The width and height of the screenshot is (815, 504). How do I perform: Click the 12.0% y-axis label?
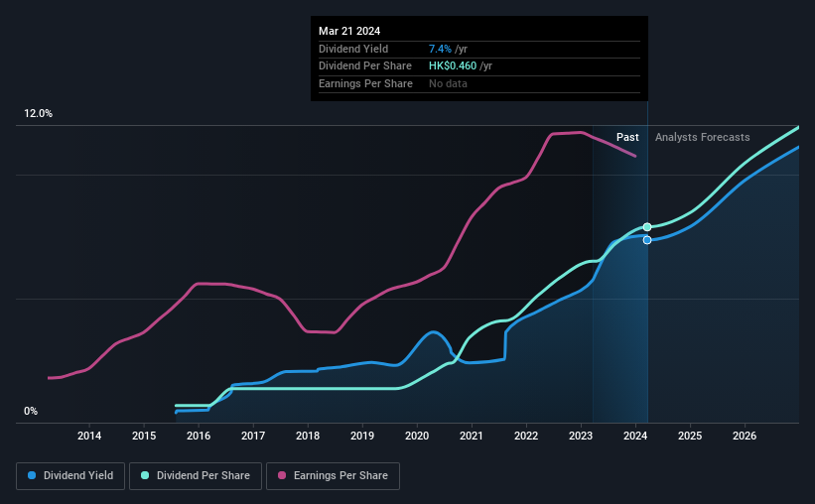click(x=38, y=114)
